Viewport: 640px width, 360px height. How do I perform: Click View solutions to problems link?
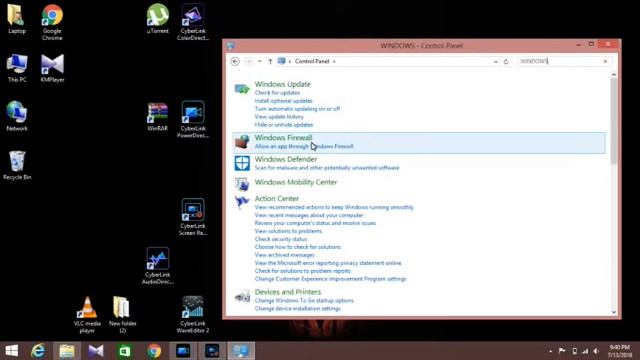point(288,231)
